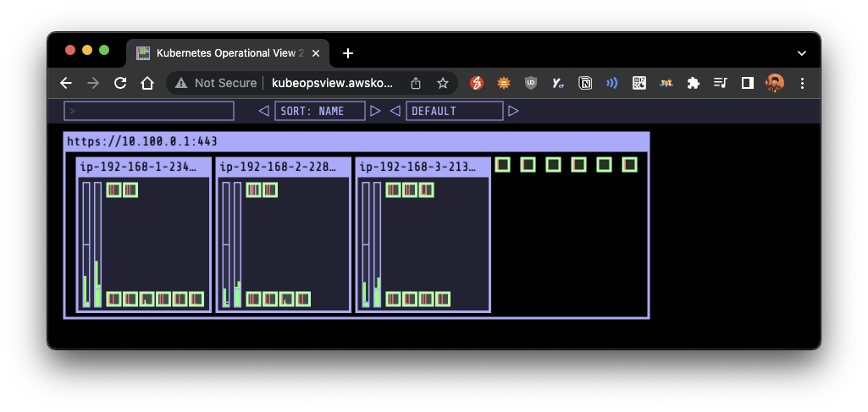This screenshot has height=412, width=868.
Task: Click CPU usage bar of node ip-192-168-2-228
Action: click(226, 244)
